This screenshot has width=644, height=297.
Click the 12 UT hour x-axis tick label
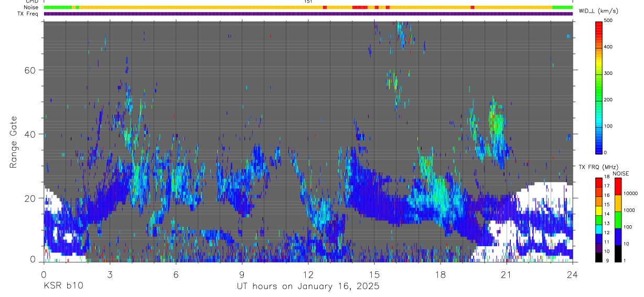point(308,274)
